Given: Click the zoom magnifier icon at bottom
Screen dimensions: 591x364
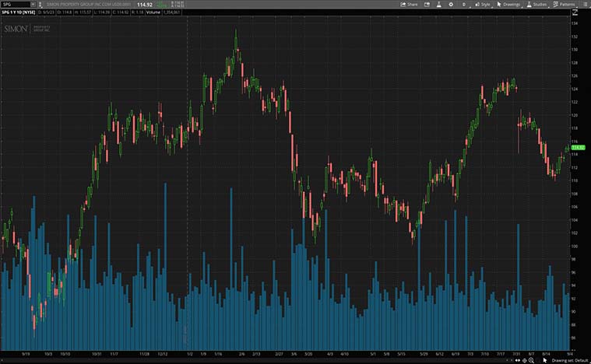Looking at the screenshot, I should coord(531,361).
